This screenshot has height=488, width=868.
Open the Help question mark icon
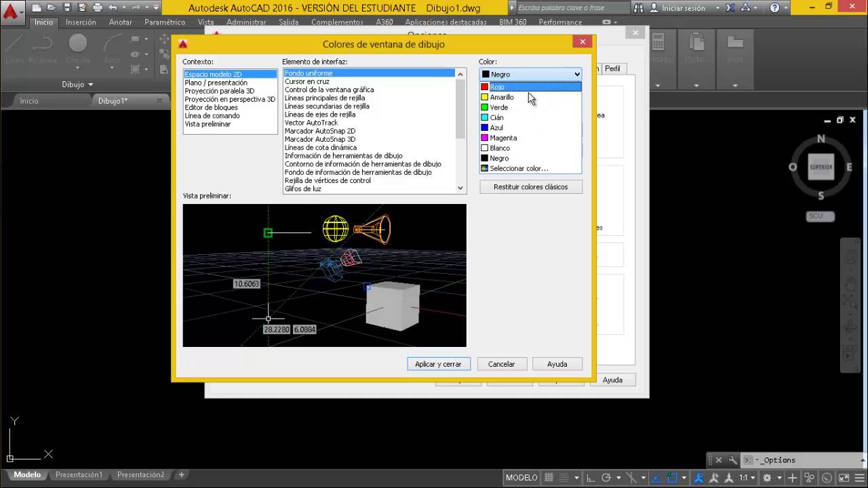click(x=774, y=8)
